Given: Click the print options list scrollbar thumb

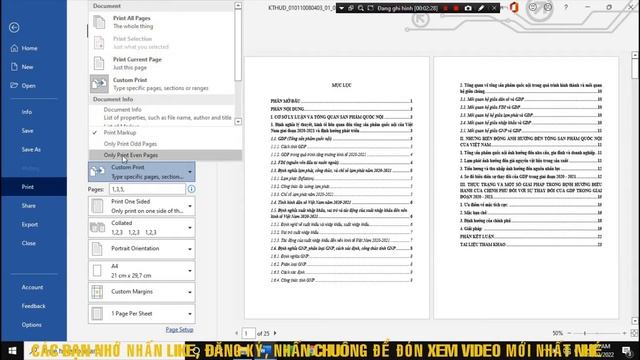Looking at the screenshot, I should pos(238,45).
